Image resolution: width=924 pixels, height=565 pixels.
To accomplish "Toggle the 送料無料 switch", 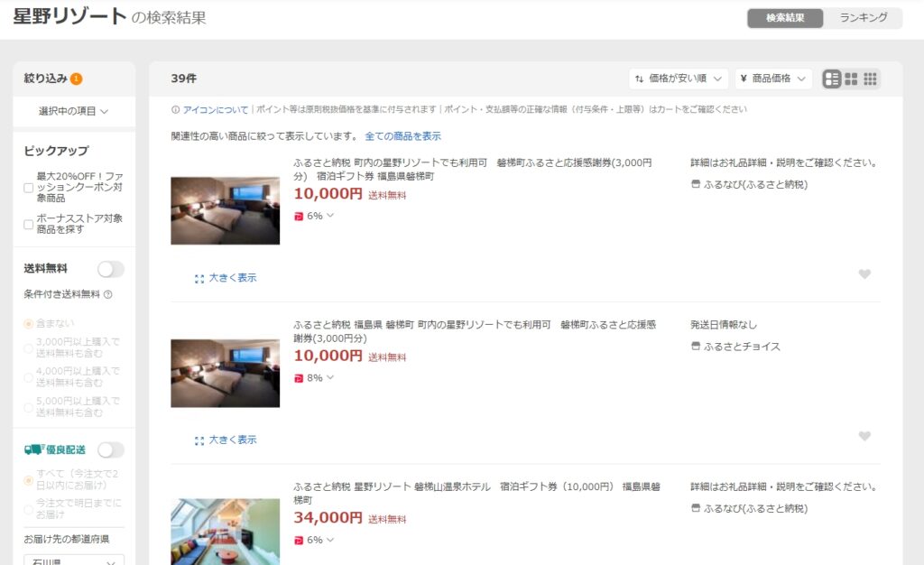I will pos(111,269).
